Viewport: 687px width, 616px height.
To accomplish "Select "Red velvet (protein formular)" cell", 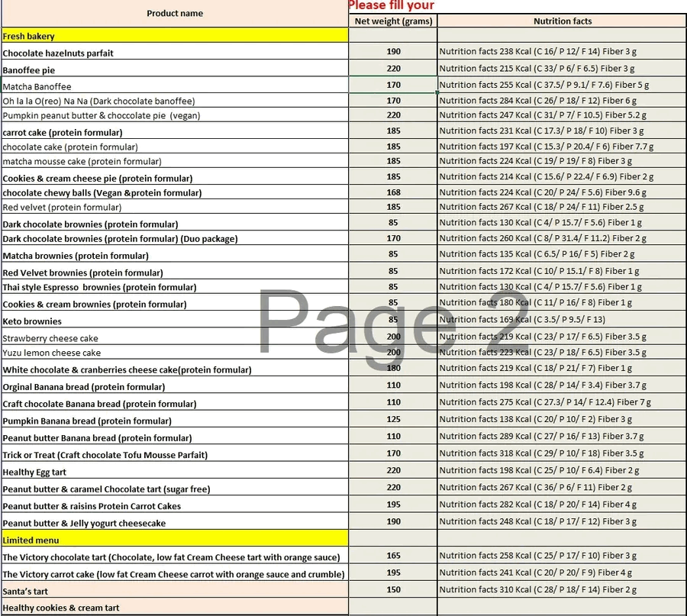I will (175, 207).
